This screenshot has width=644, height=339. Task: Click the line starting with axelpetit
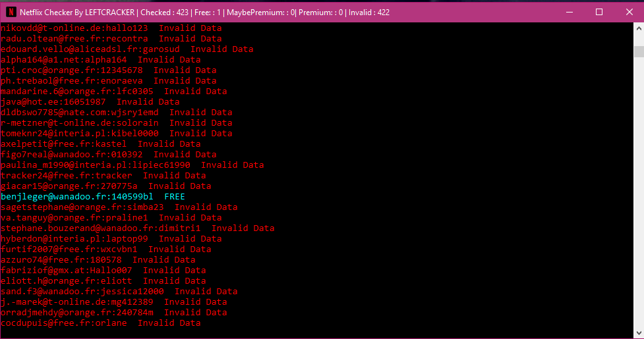tap(63, 144)
